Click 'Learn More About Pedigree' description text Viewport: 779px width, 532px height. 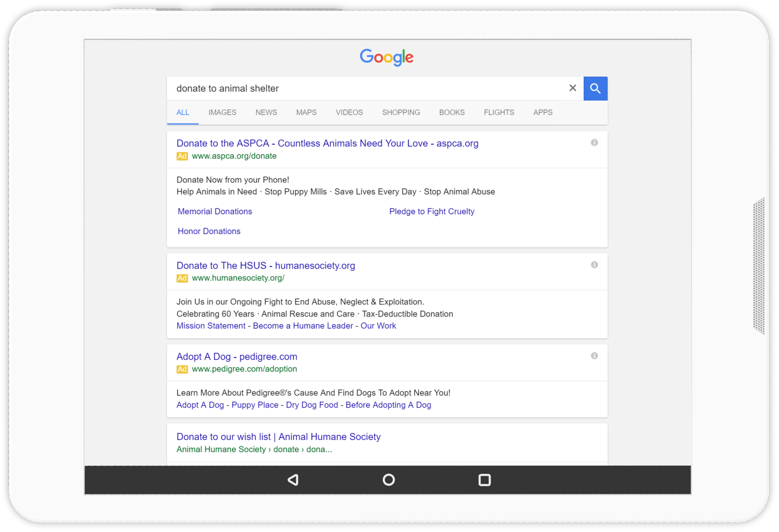click(313, 393)
